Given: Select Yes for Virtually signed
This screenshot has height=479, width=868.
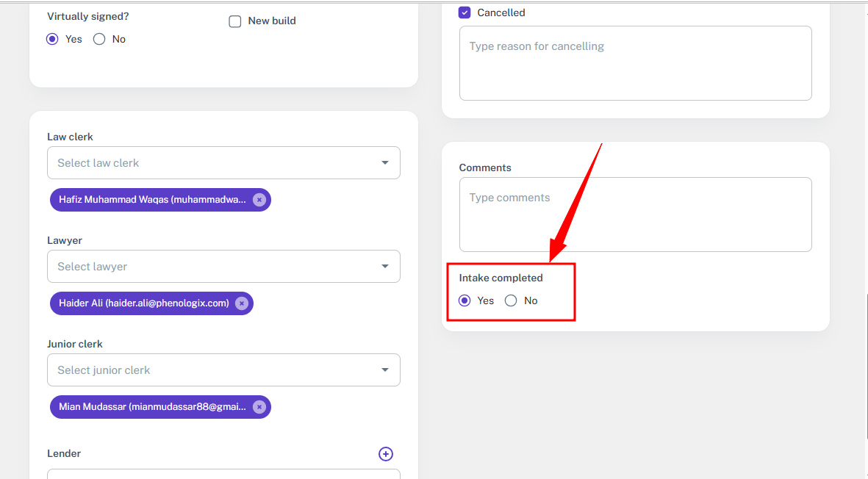Looking at the screenshot, I should tap(52, 39).
